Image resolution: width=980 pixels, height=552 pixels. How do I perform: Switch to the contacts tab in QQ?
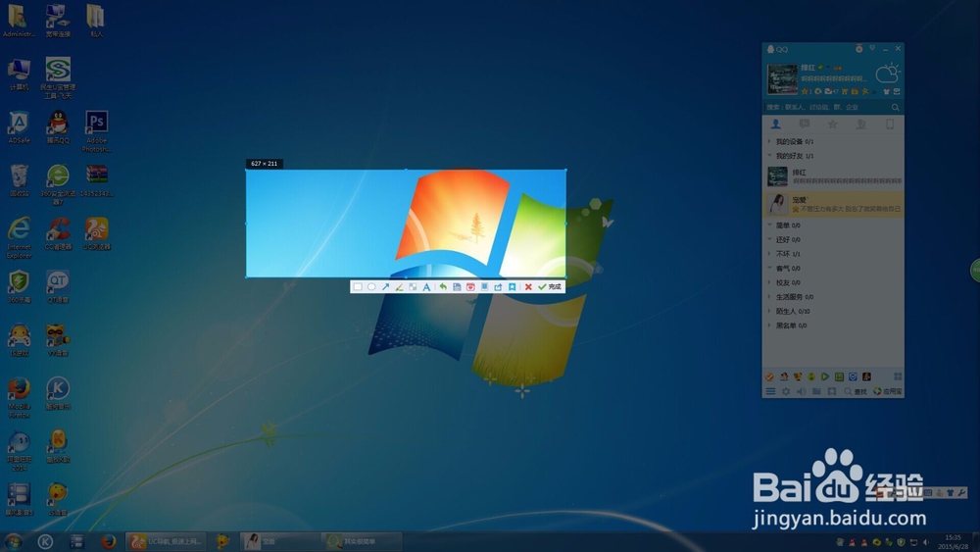pos(775,124)
